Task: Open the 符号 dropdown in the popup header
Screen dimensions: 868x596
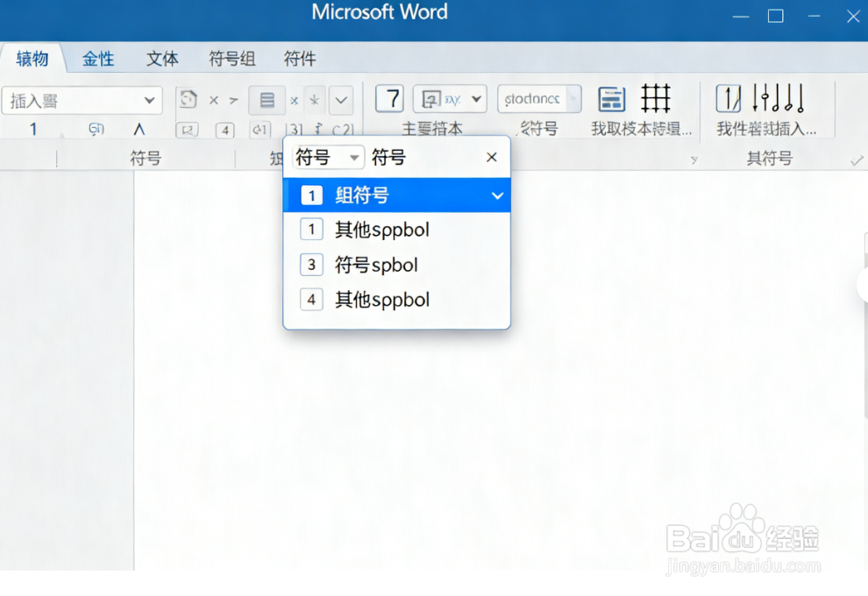Action: (x=328, y=158)
